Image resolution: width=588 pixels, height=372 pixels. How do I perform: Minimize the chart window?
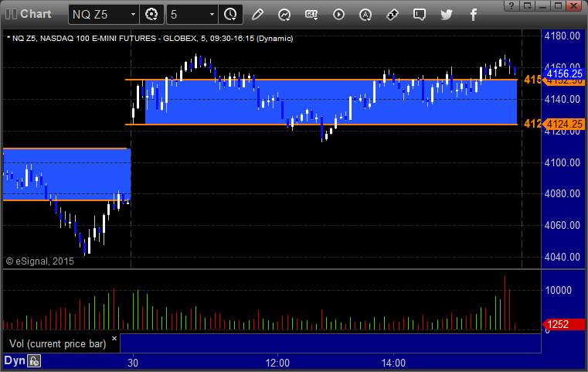click(x=542, y=5)
